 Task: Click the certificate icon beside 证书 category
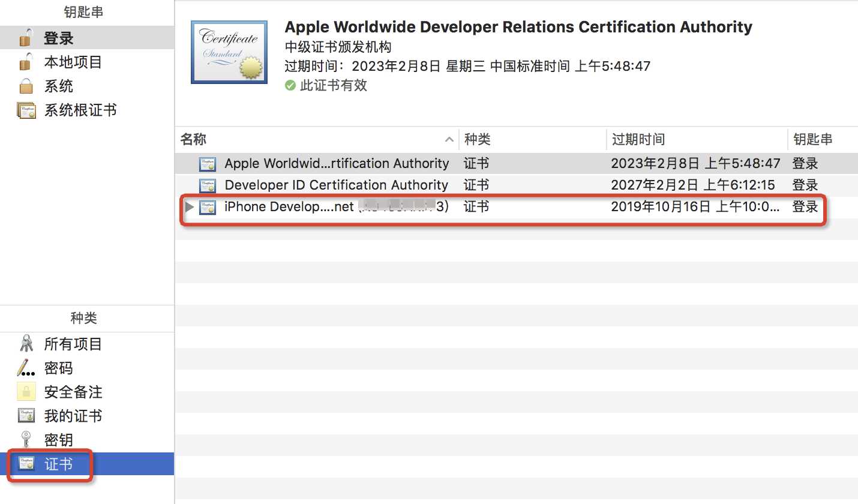26,464
